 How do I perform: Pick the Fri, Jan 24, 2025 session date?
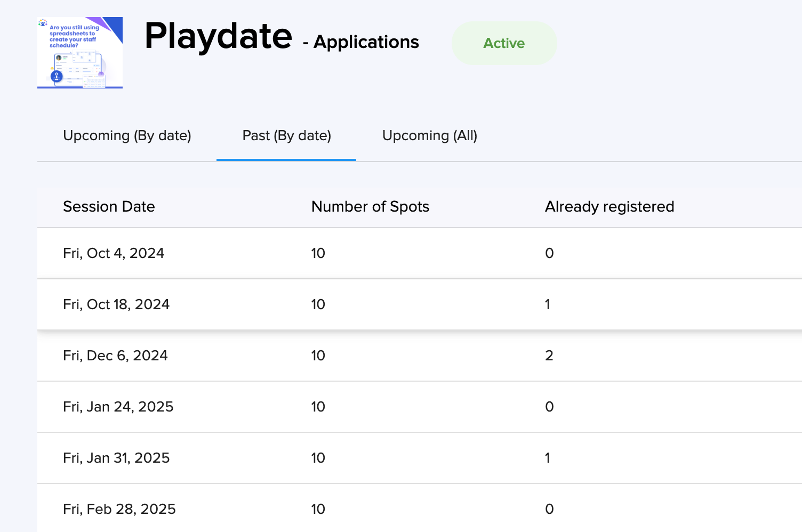click(118, 407)
